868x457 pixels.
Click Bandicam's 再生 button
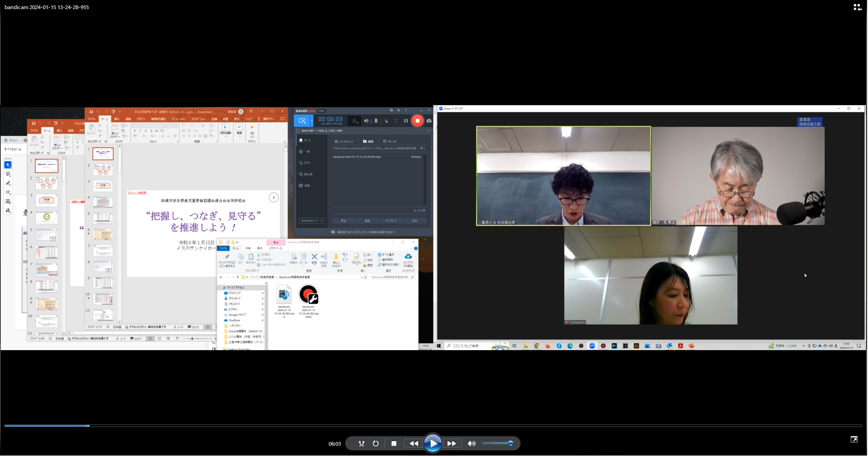[344, 221]
